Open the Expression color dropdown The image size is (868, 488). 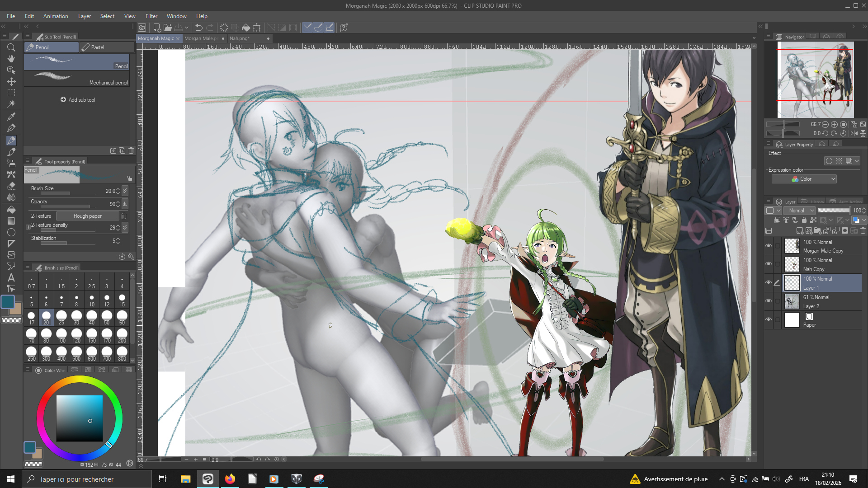point(804,179)
